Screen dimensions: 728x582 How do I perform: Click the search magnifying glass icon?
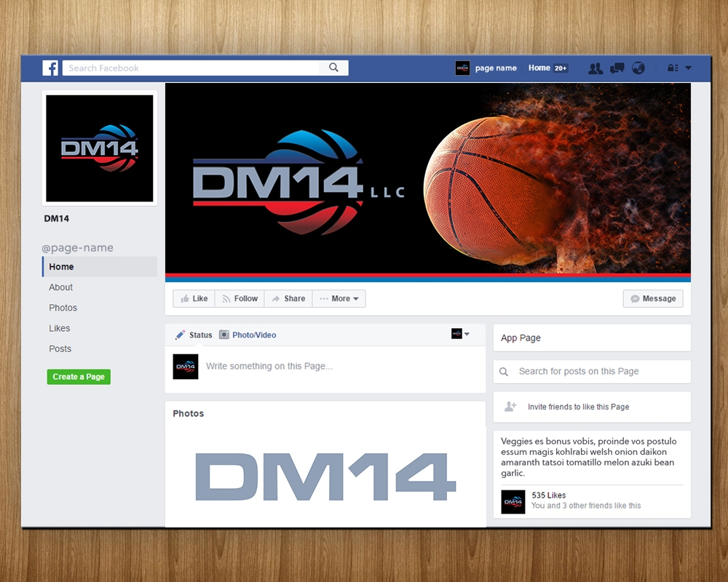tap(334, 67)
